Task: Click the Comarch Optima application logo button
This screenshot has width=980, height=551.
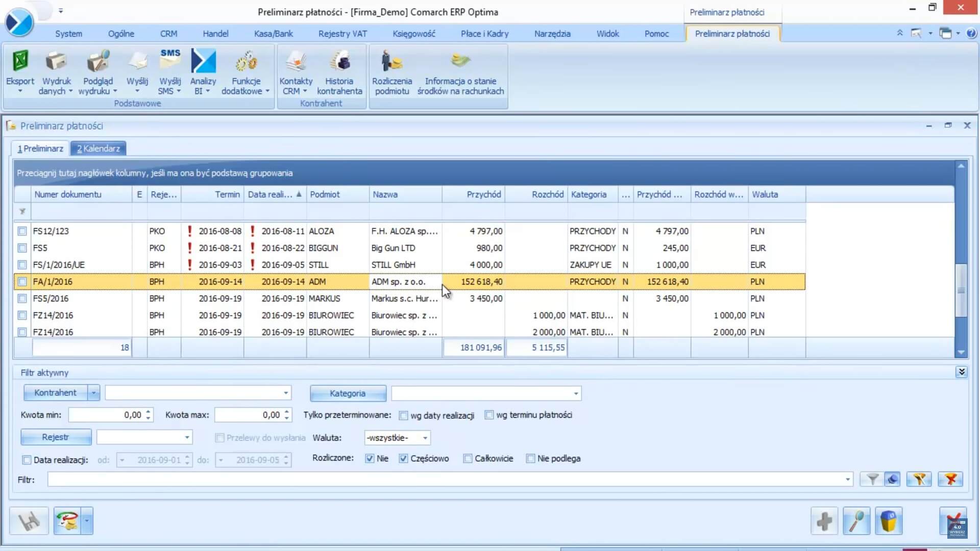Action: (x=19, y=22)
